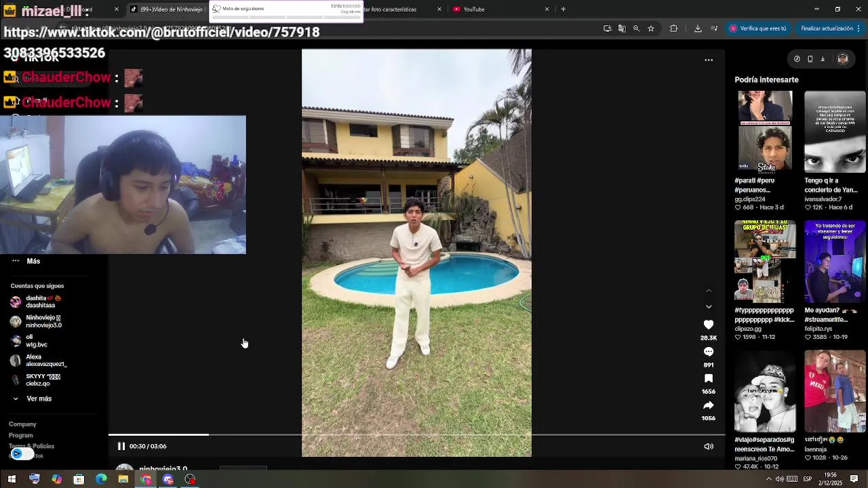Click the 00:30 / 03:06 time display
The height and width of the screenshot is (488, 868).
pyautogui.click(x=148, y=446)
